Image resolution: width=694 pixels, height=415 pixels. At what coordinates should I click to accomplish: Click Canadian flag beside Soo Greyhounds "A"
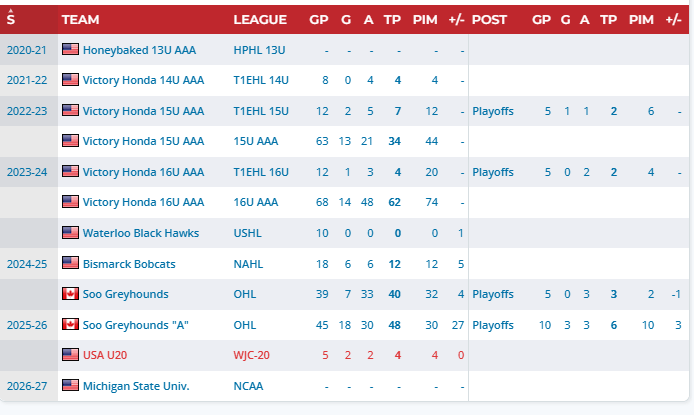[70, 324]
